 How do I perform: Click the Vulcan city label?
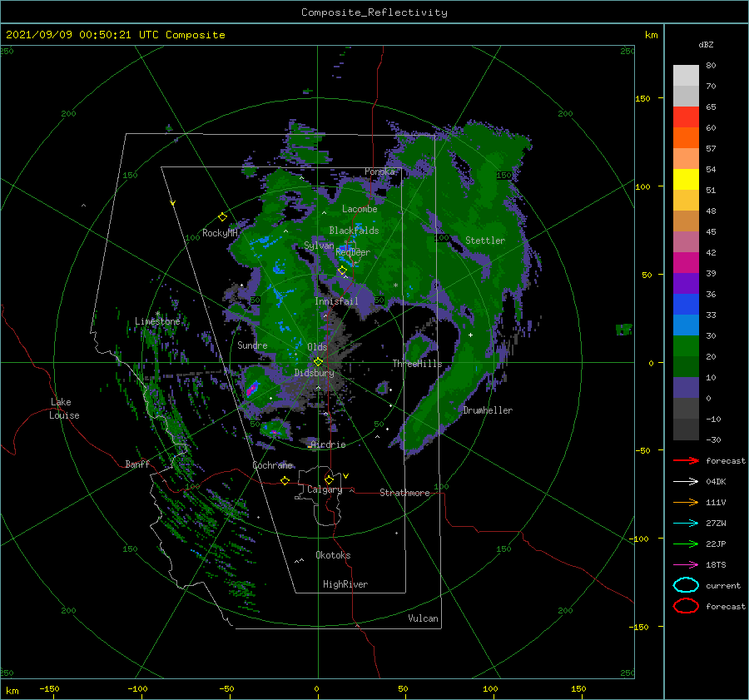tap(423, 618)
